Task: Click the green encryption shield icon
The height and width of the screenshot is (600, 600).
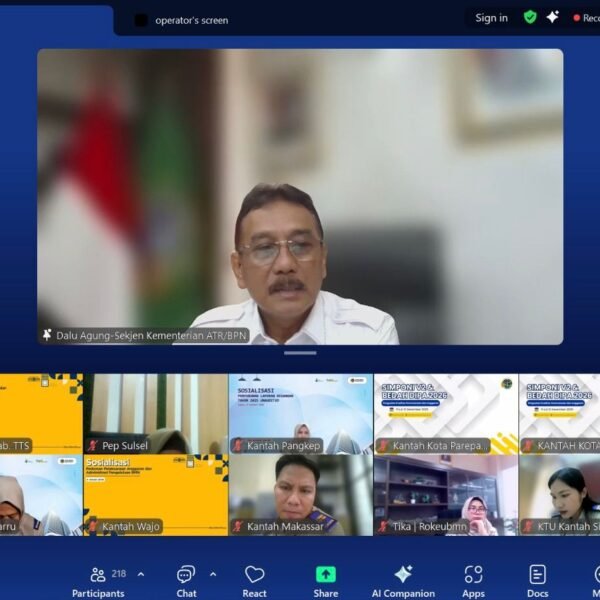Action: [530, 17]
